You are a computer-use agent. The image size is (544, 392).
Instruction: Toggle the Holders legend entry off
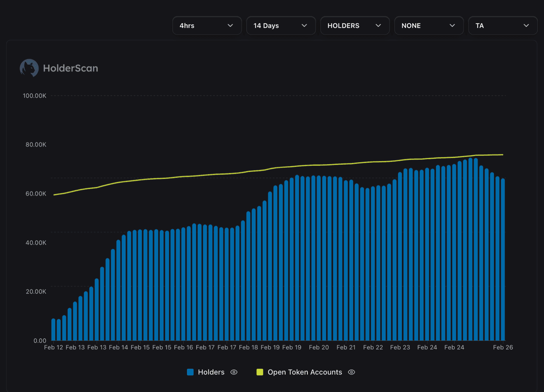click(234, 372)
